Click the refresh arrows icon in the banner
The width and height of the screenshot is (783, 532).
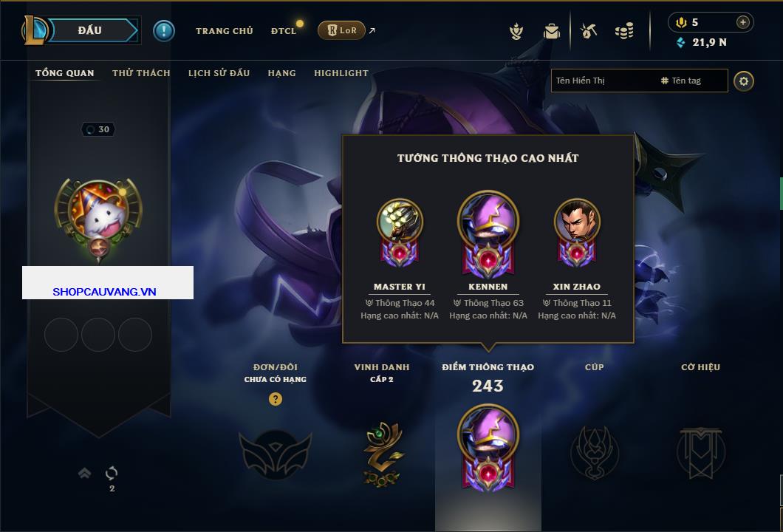click(x=112, y=473)
